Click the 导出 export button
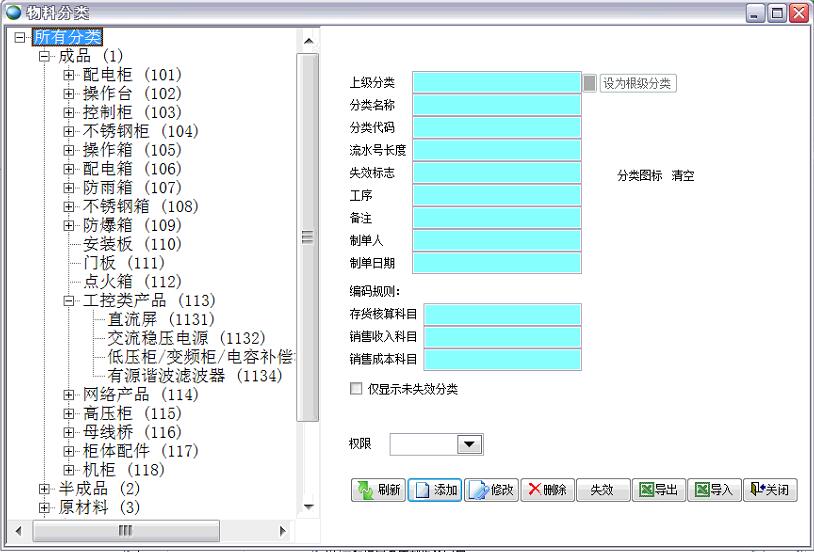Viewport: 814px width, 552px height. coord(659,490)
